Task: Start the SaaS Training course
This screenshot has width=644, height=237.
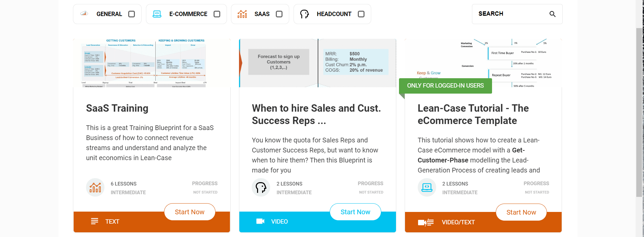Action: tap(189, 212)
